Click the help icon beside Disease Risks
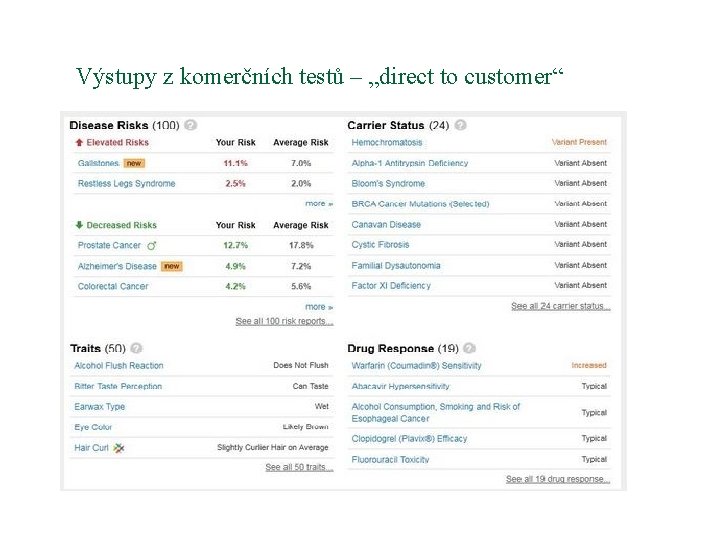This screenshot has height=540, width=720. click(191, 125)
